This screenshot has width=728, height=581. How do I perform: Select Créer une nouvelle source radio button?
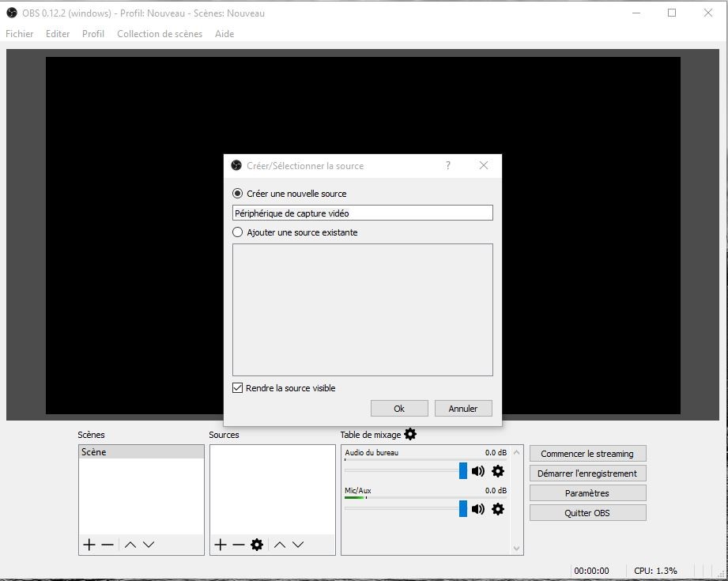[238, 194]
